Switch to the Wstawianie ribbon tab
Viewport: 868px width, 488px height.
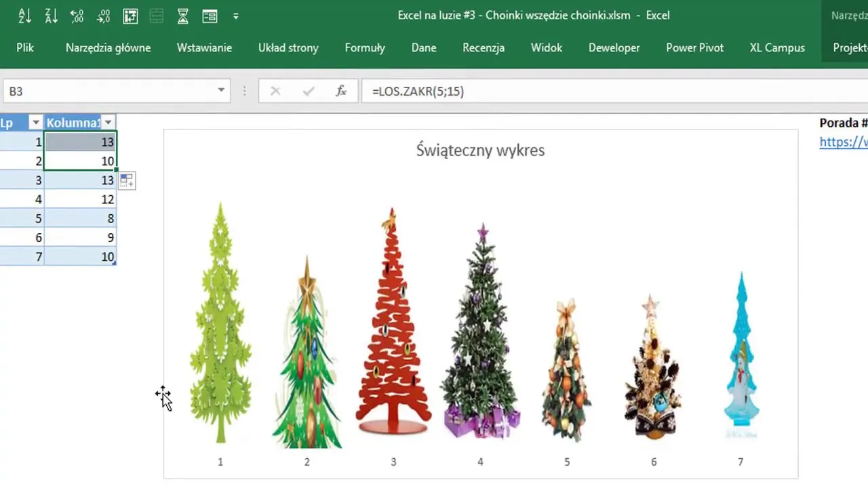[204, 47]
